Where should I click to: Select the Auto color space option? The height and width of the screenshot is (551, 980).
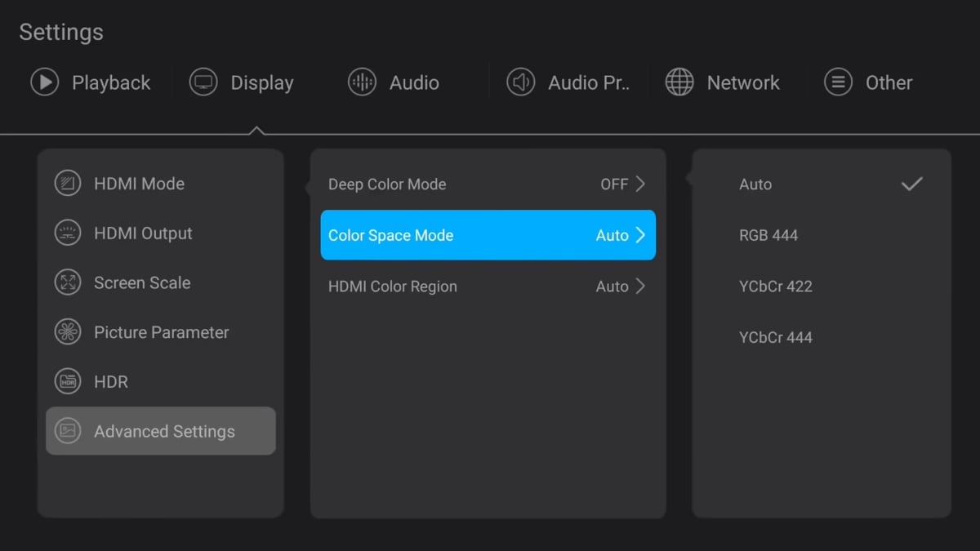[755, 184]
